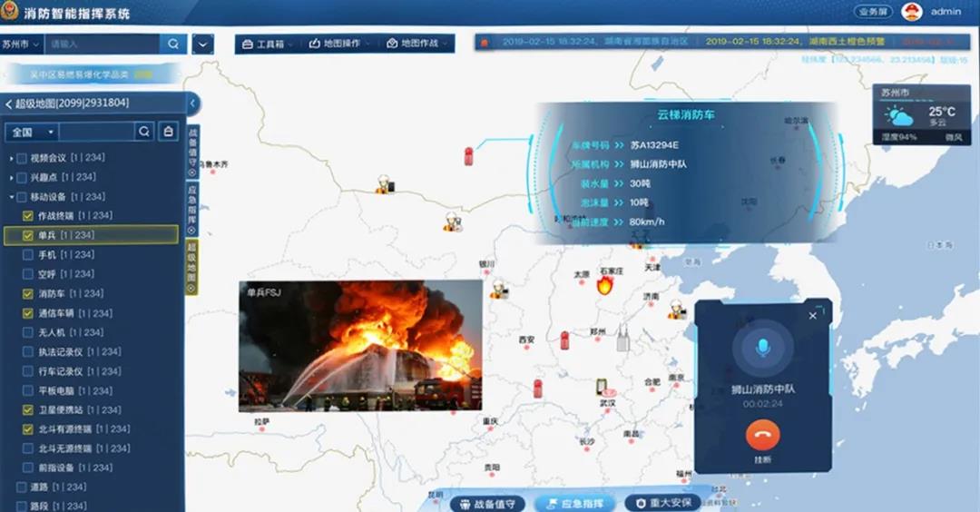Image resolution: width=980 pixels, height=512 pixels.
Task: Click the red fire truck marker linked to the info card
Action: point(469,156)
